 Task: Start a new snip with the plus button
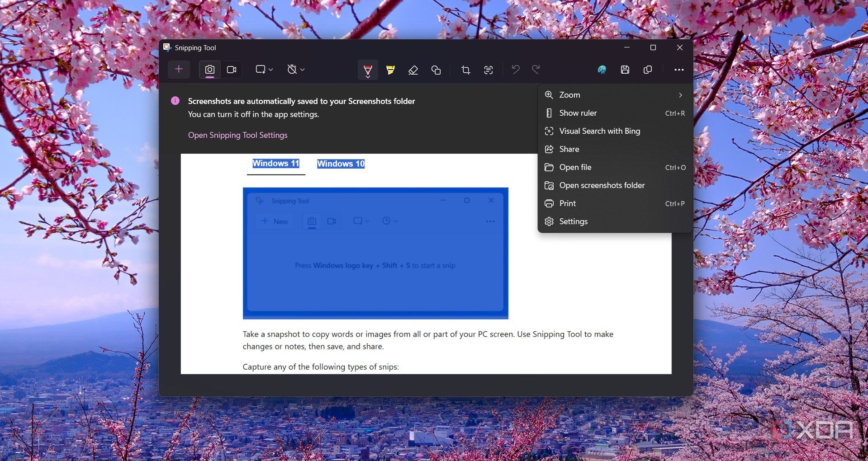click(x=179, y=70)
